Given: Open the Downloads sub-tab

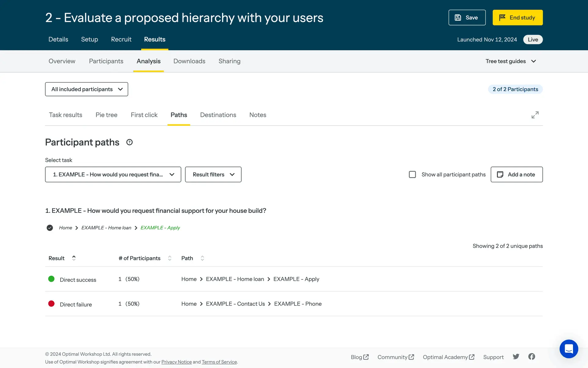Looking at the screenshot, I should click(189, 61).
